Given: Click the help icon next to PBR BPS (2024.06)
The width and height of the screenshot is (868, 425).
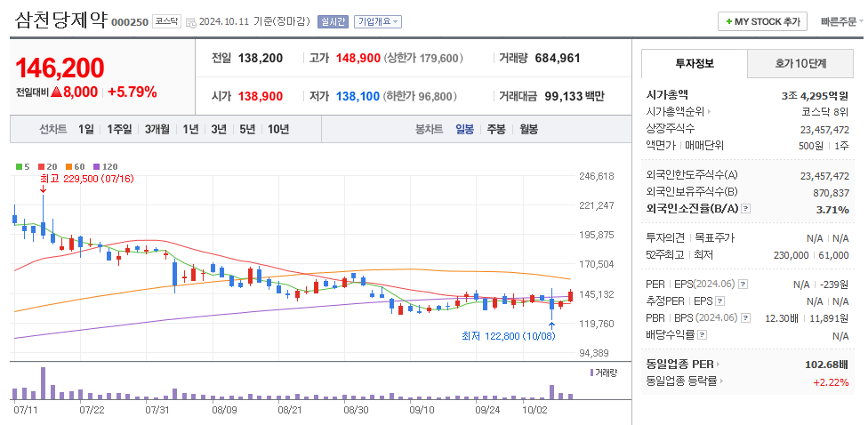Looking at the screenshot, I should (x=745, y=318).
